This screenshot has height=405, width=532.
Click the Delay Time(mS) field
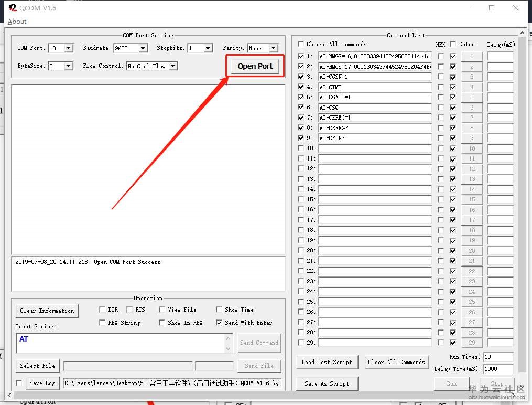point(498,369)
